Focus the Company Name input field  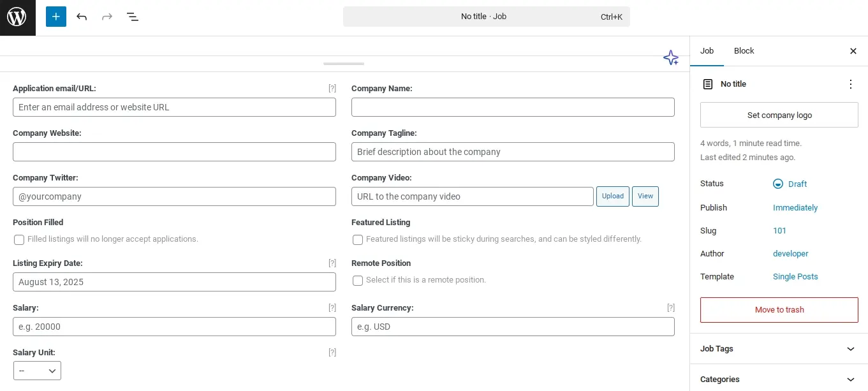(x=513, y=107)
